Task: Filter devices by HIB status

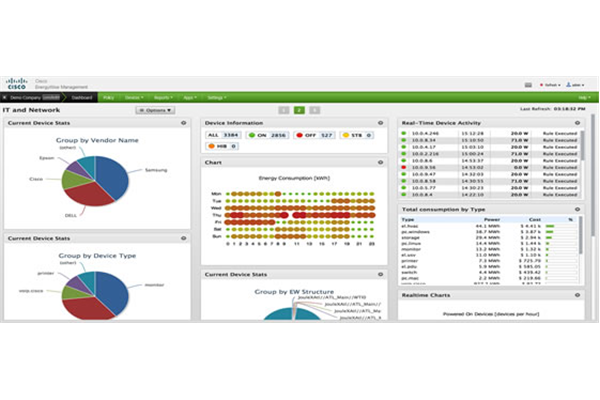Action: click(222, 146)
